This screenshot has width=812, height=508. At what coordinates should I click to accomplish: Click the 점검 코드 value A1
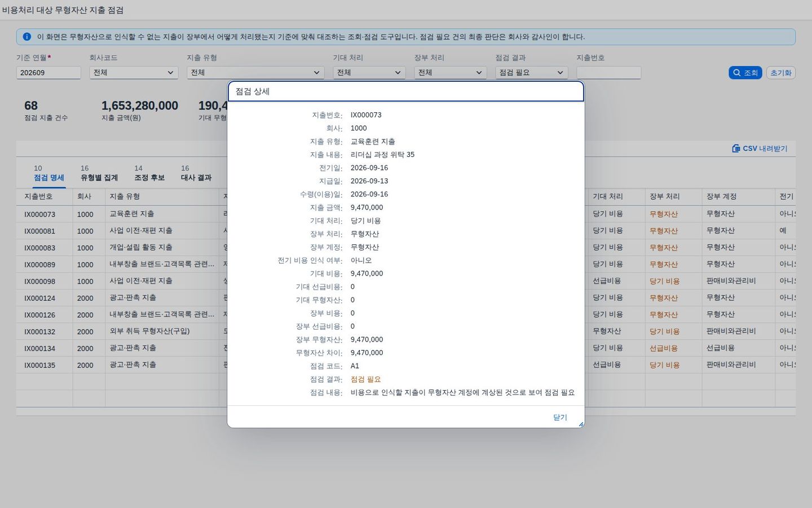click(x=355, y=366)
